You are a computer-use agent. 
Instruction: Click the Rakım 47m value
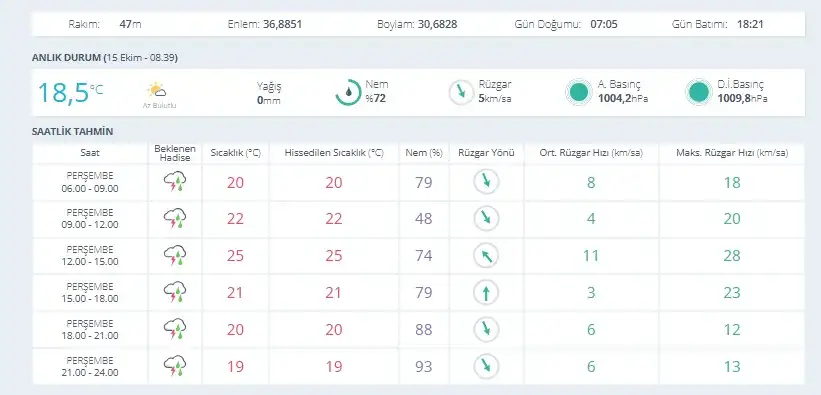130,24
